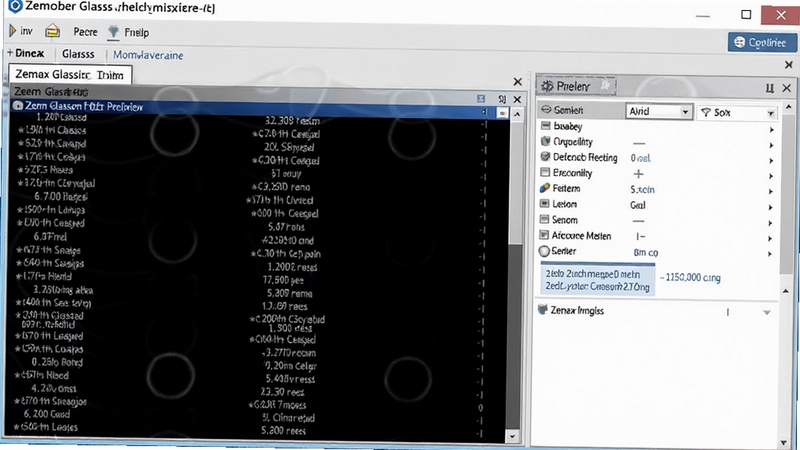Open the Sox filter dropdown

coord(770,113)
